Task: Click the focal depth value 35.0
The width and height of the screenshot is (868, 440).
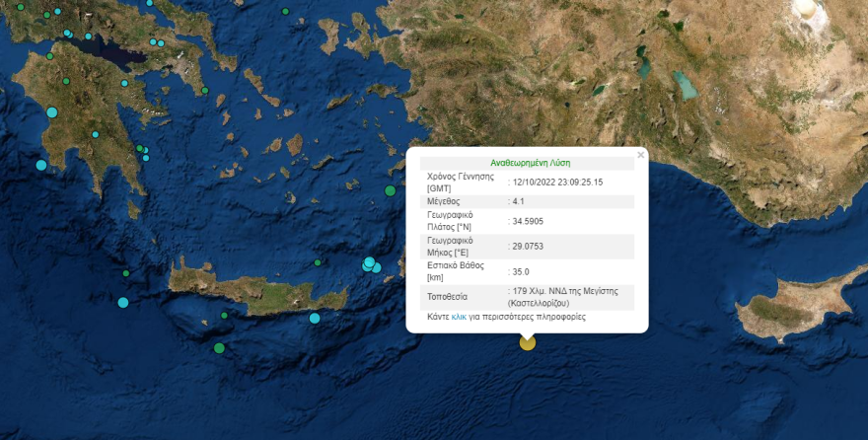Action: click(x=519, y=271)
